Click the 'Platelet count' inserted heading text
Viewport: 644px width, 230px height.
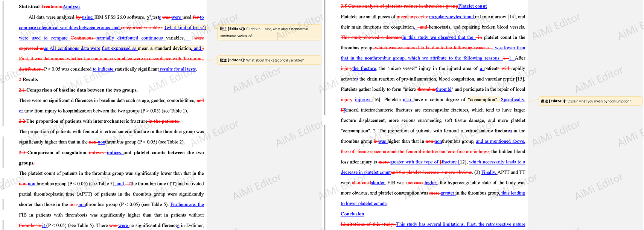point(472,6)
